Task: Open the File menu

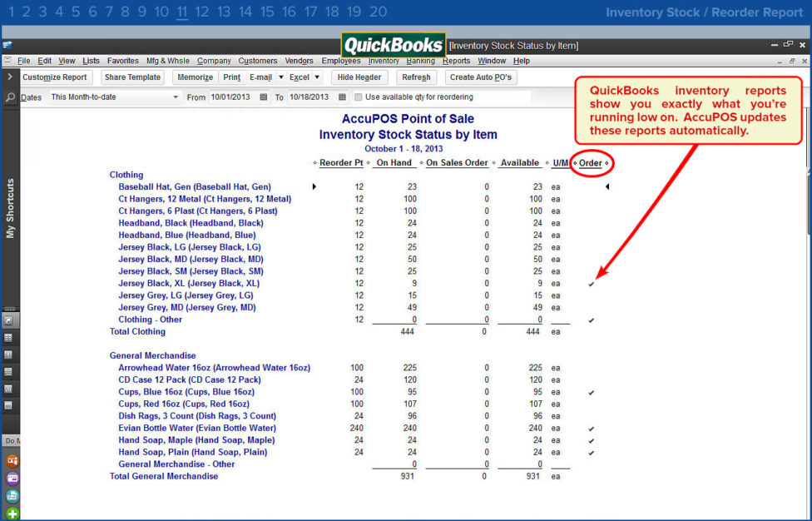Action: 24,61
